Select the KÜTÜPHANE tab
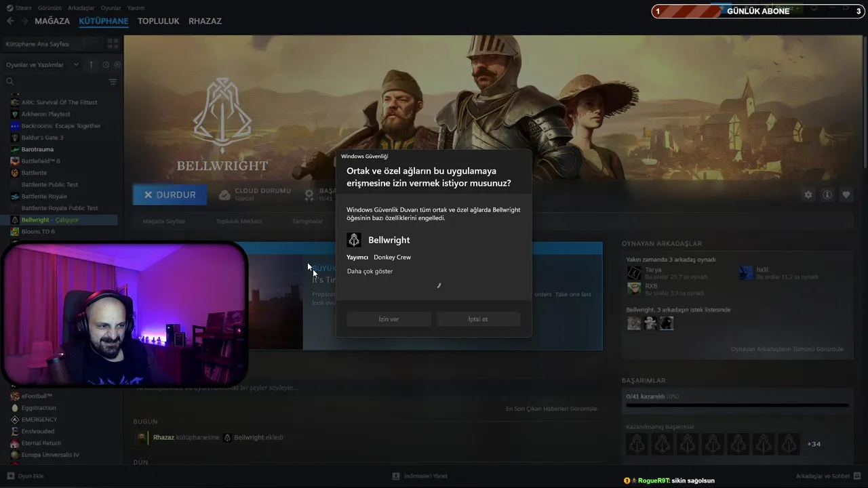This screenshot has height=488, width=868. click(104, 21)
